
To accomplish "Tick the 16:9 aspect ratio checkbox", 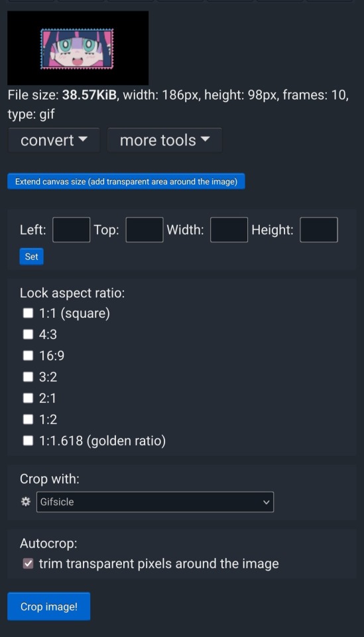I will tap(28, 356).
